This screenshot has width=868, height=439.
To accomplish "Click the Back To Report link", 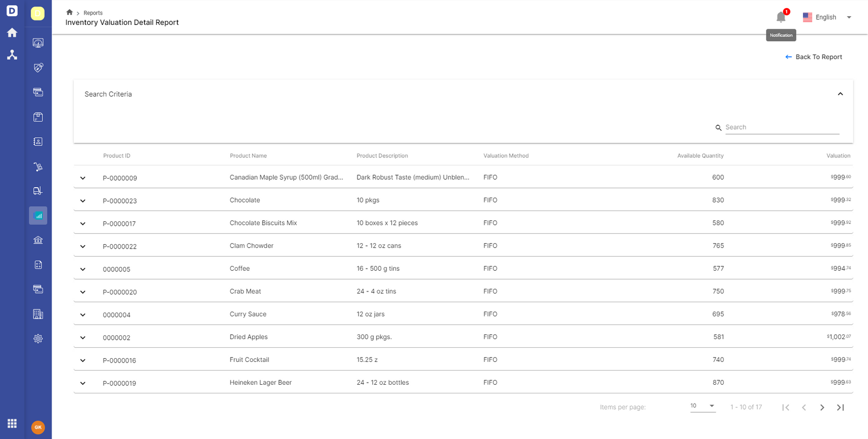I will [x=813, y=57].
